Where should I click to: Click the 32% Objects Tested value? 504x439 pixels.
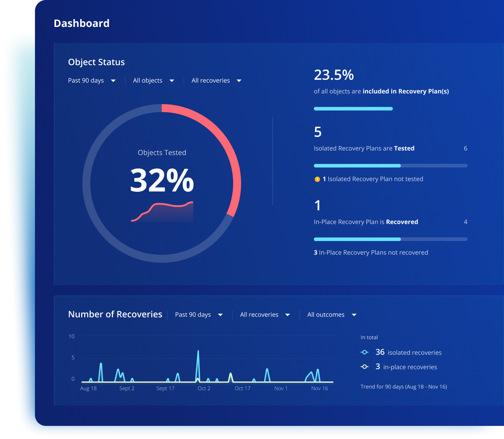[x=162, y=180]
